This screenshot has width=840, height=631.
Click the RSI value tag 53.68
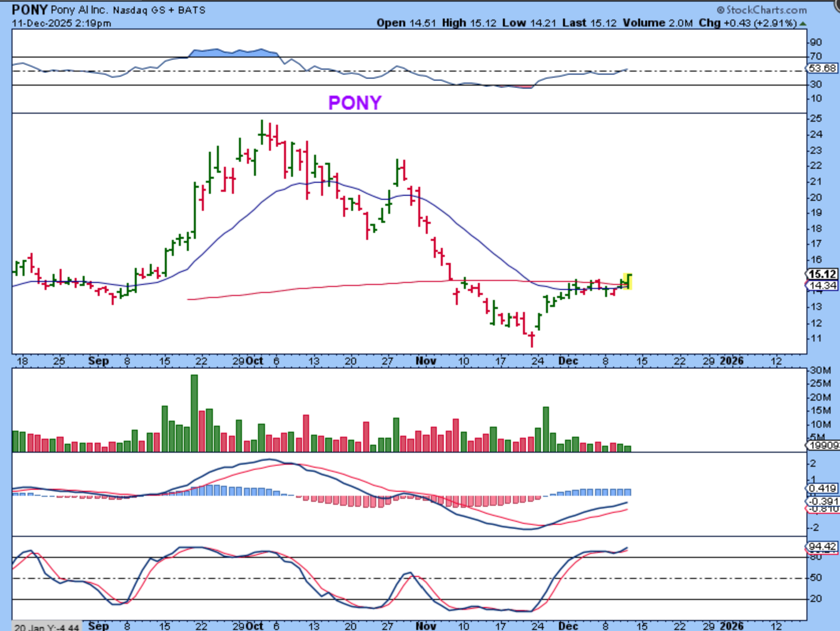822,68
